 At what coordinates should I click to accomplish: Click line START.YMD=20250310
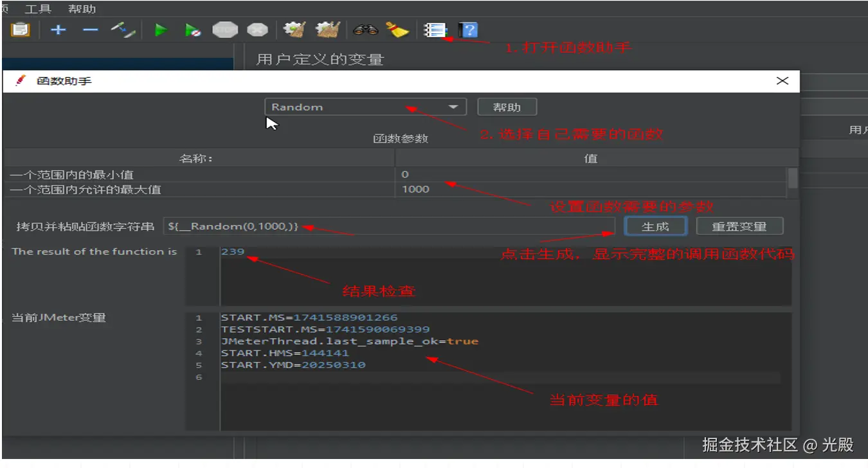pyautogui.click(x=293, y=364)
